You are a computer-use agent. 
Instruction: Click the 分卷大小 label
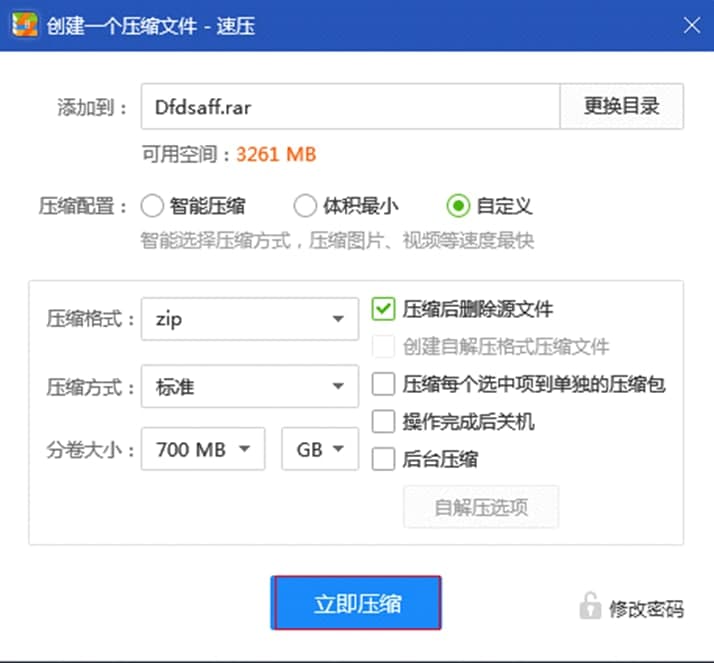(91, 450)
